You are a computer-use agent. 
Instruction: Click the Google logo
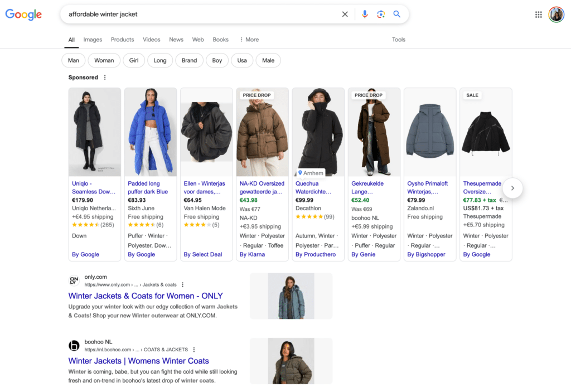[23, 14]
